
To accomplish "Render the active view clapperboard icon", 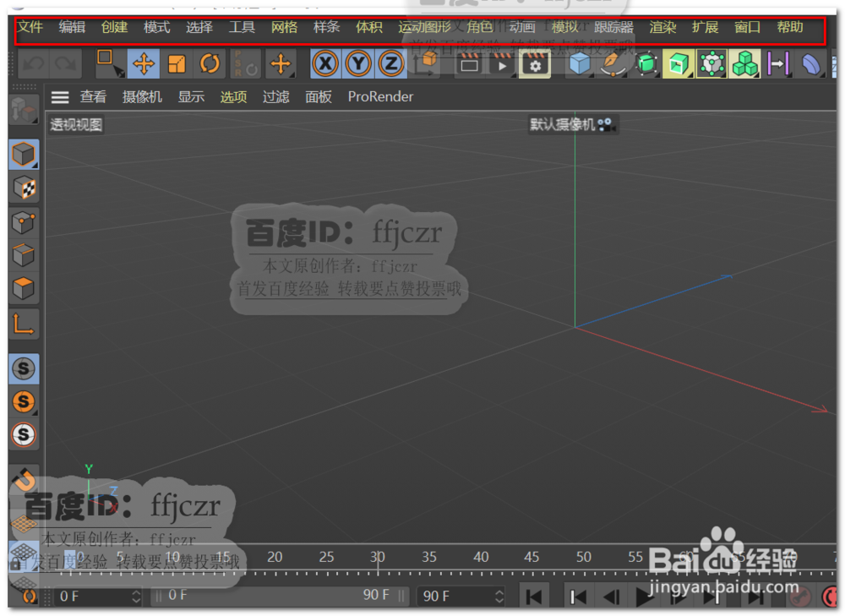I will pos(469,64).
